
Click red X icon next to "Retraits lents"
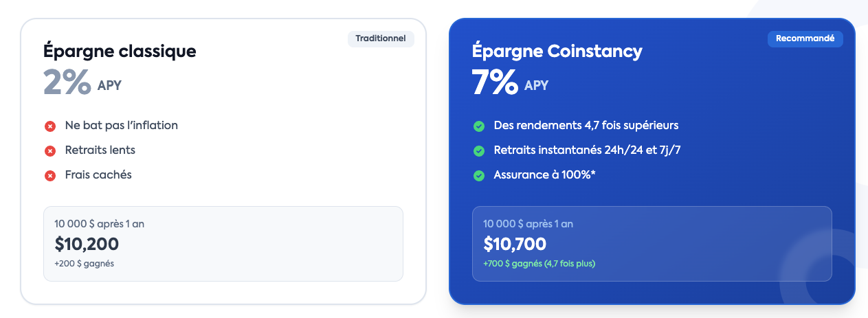click(x=50, y=151)
